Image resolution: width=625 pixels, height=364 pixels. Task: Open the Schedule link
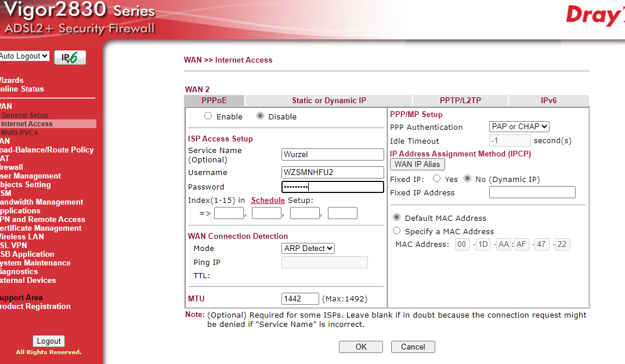click(x=268, y=200)
